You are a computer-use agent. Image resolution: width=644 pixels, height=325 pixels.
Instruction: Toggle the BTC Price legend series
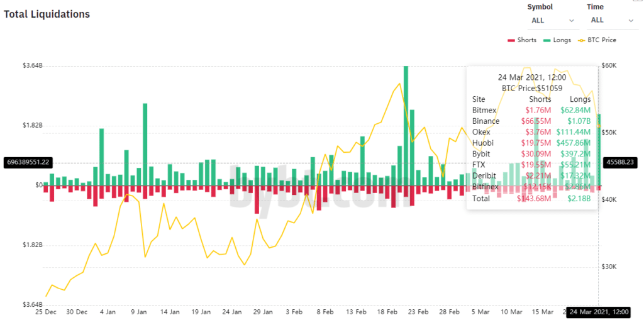(597, 40)
